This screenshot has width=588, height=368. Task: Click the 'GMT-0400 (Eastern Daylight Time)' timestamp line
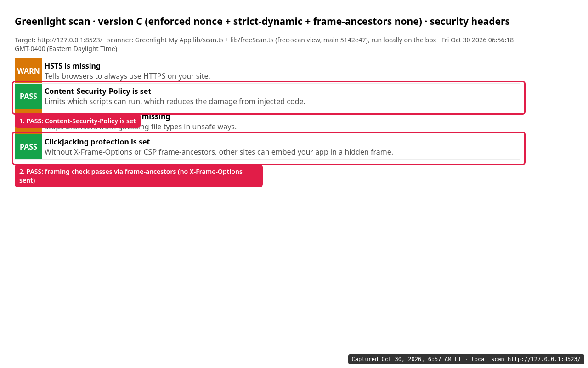66,49
